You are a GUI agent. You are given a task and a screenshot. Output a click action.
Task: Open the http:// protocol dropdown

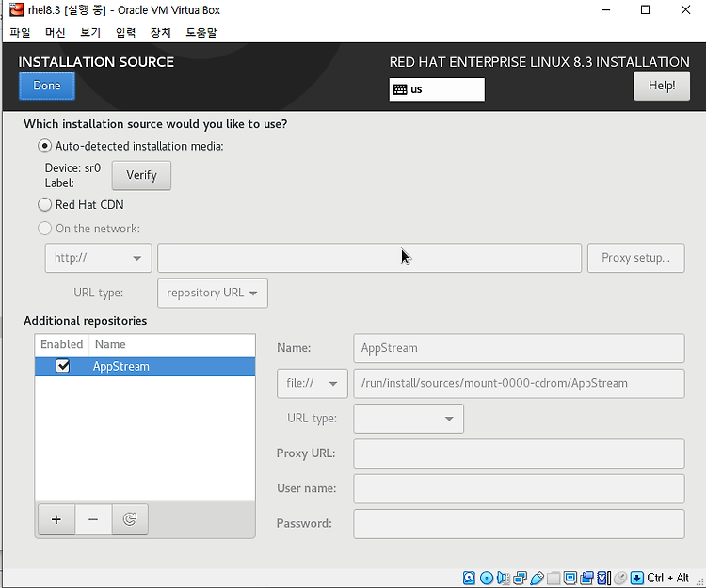tap(98, 258)
